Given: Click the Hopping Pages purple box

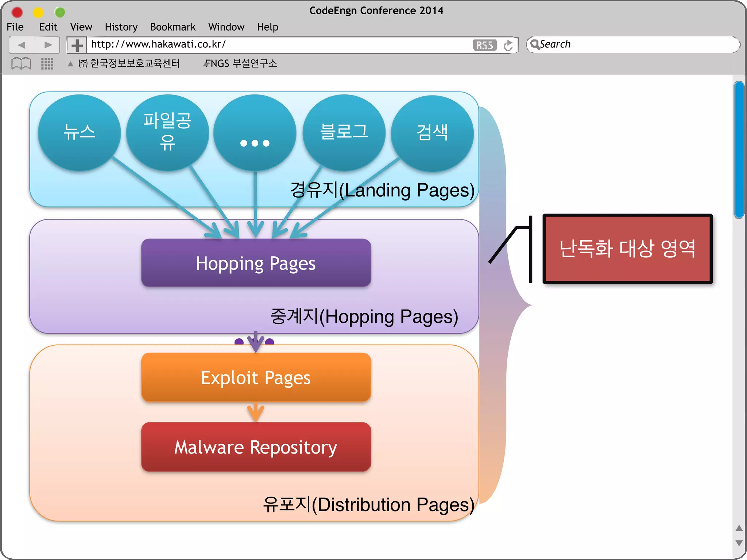Looking at the screenshot, I should [256, 263].
